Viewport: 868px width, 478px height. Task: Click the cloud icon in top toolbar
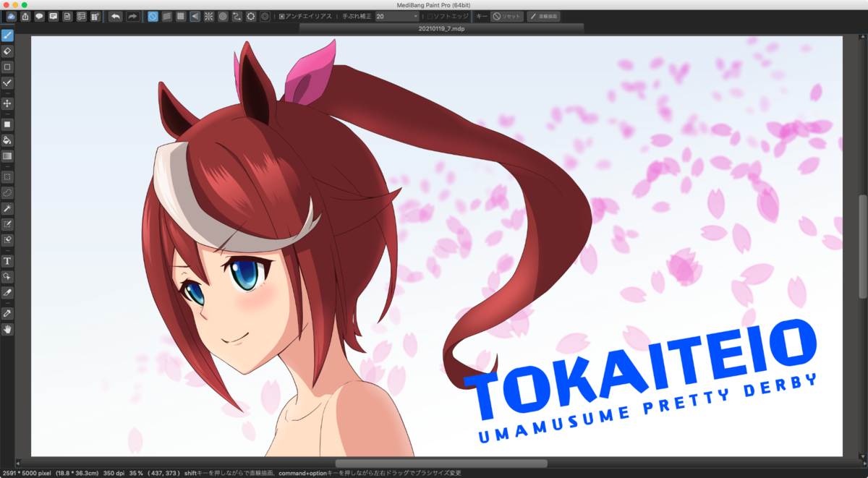(11, 16)
